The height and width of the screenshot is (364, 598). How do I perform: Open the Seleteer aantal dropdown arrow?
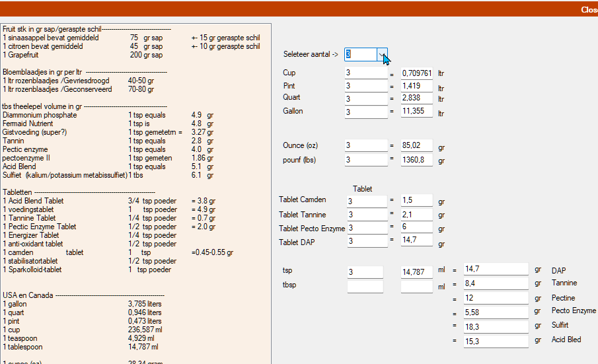coord(382,54)
